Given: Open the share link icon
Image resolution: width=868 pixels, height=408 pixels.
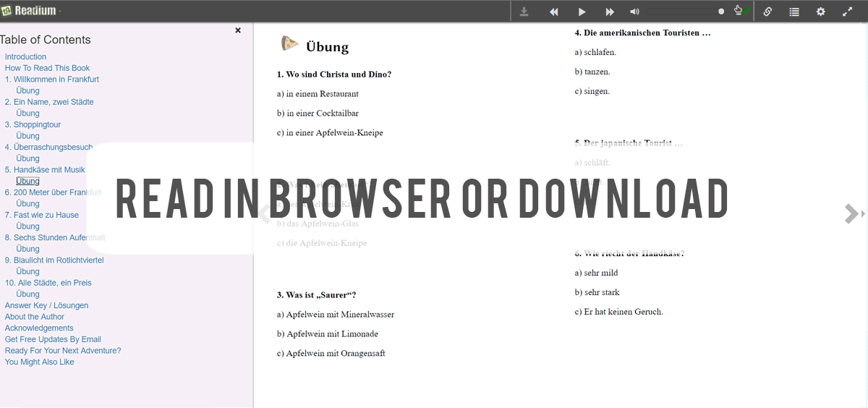Looking at the screenshot, I should (767, 12).
